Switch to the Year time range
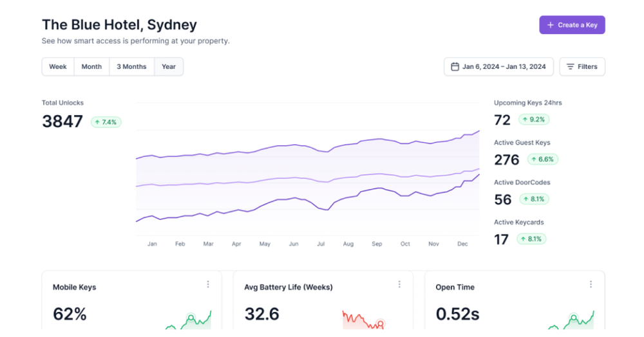This screenshot has width=644, height=337. tap(169, 67)
